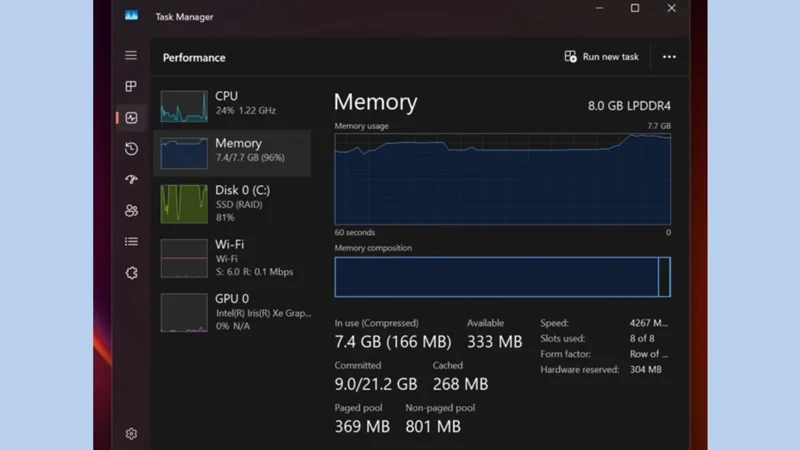Close the Task Manager window
800x450 pixels.
point(671,8)
